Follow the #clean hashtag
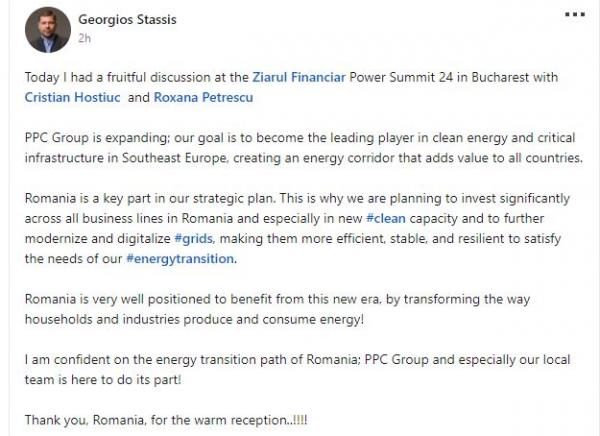The width and height of the screenshot is (600, 436). pos(386,219)
